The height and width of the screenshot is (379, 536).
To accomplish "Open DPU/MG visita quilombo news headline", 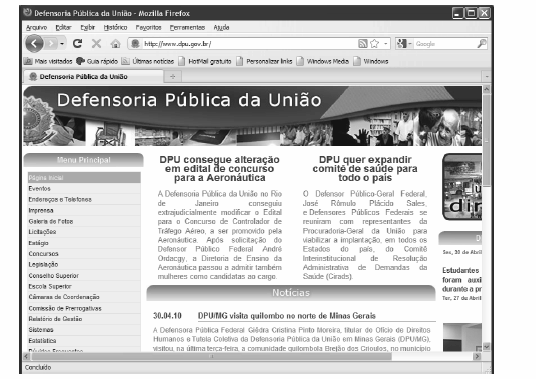I will (286, 316).
